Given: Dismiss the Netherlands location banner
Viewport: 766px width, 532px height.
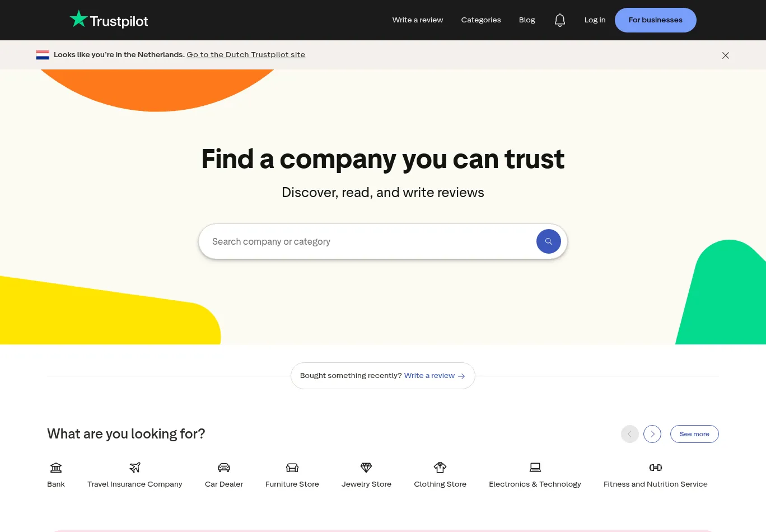Looking at the screenshot, I should click(725, 55).
